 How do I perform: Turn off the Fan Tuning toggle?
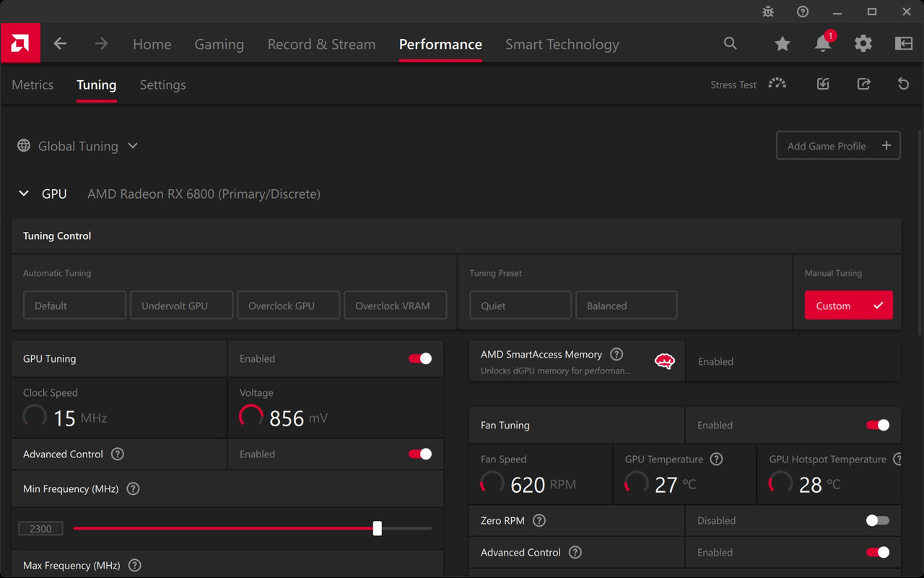click(x=878, y=425)
